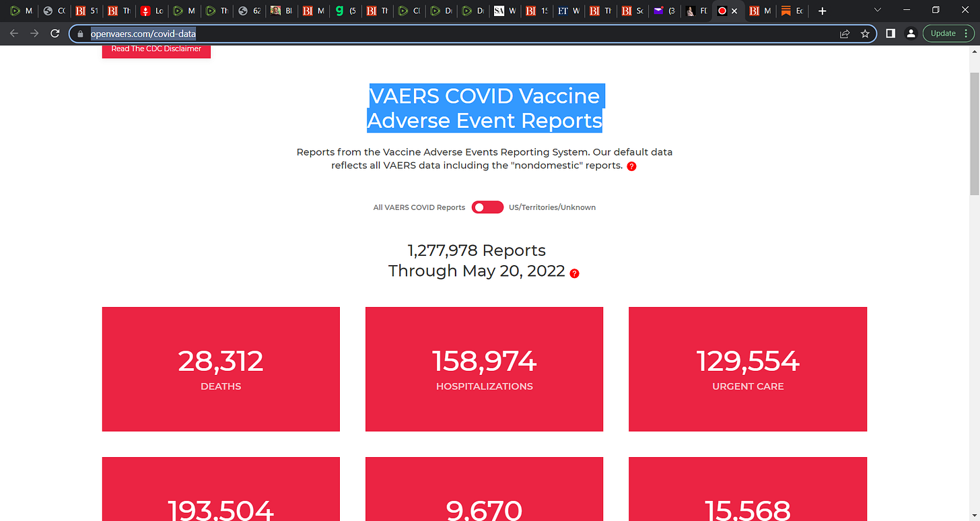Click the 28,312 Deaths card
The width and height of the screenshot is (980, 521).
[221, 369]
